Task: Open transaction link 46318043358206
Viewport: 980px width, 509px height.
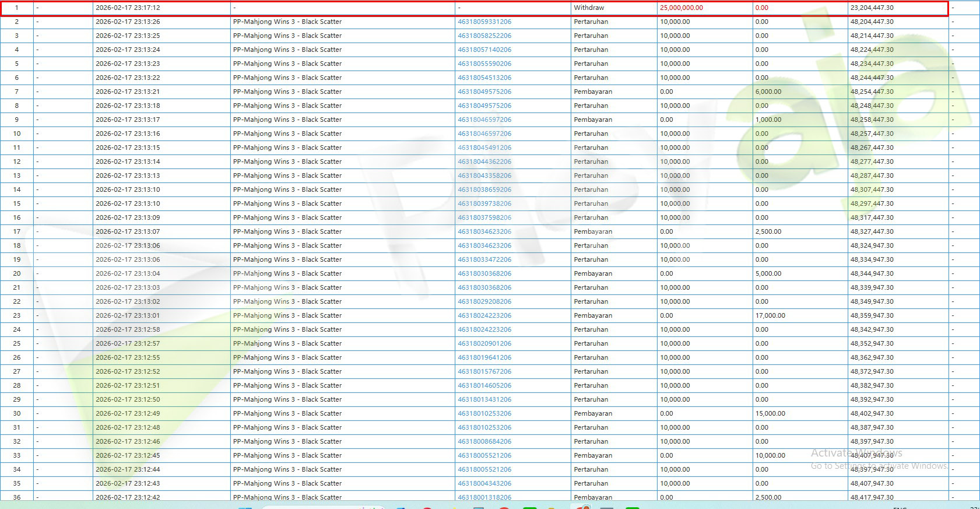Action: (484, 175)
